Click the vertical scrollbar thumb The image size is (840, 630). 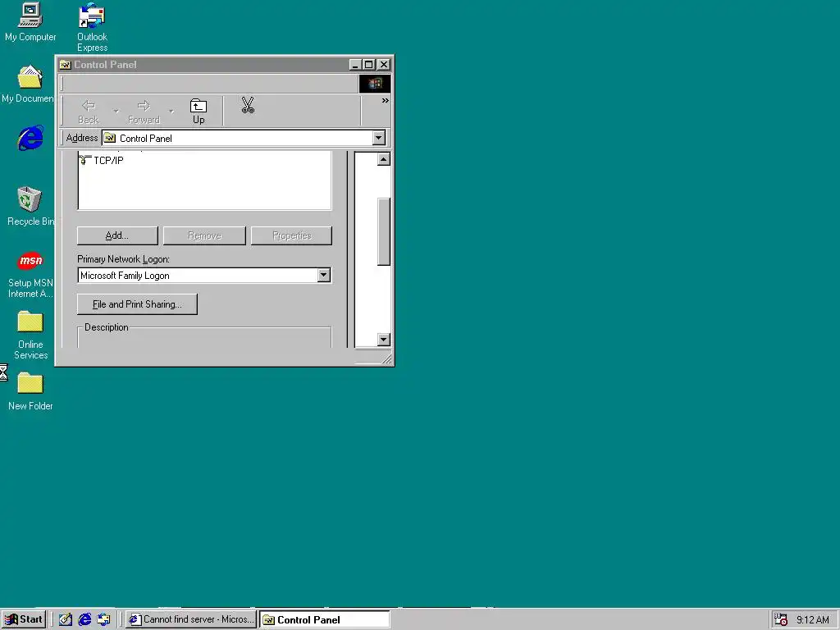(x=384, y=231)
